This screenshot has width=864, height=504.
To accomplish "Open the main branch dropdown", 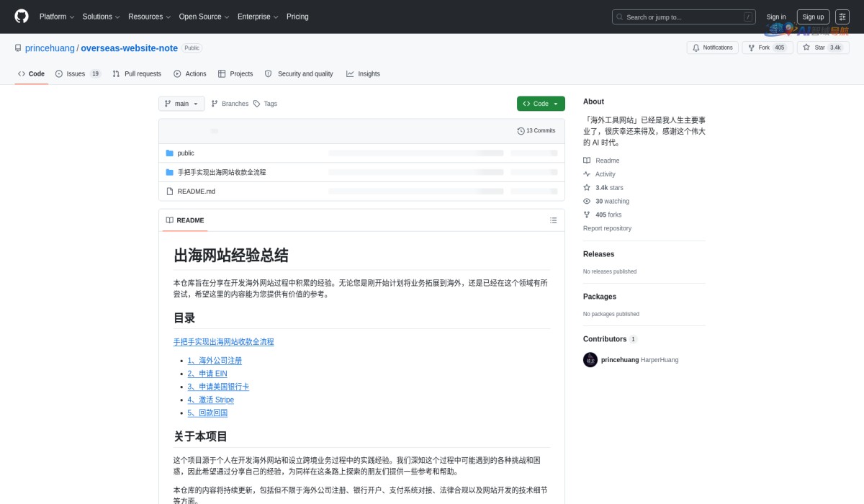I will click(x=181, y=103).
